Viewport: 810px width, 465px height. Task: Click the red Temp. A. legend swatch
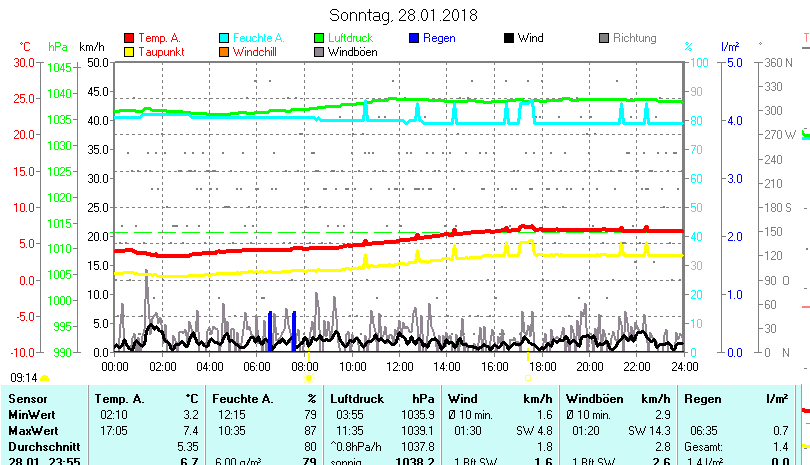coord(128,39)
